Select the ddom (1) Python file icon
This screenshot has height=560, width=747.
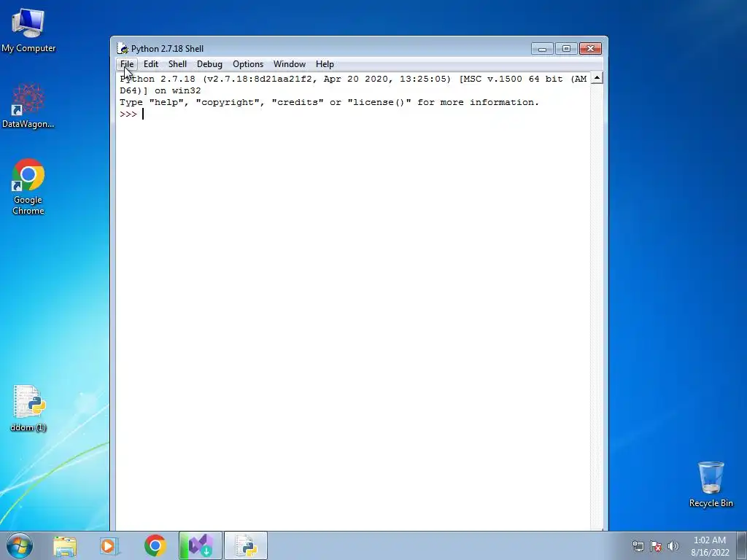coord(28,408)
